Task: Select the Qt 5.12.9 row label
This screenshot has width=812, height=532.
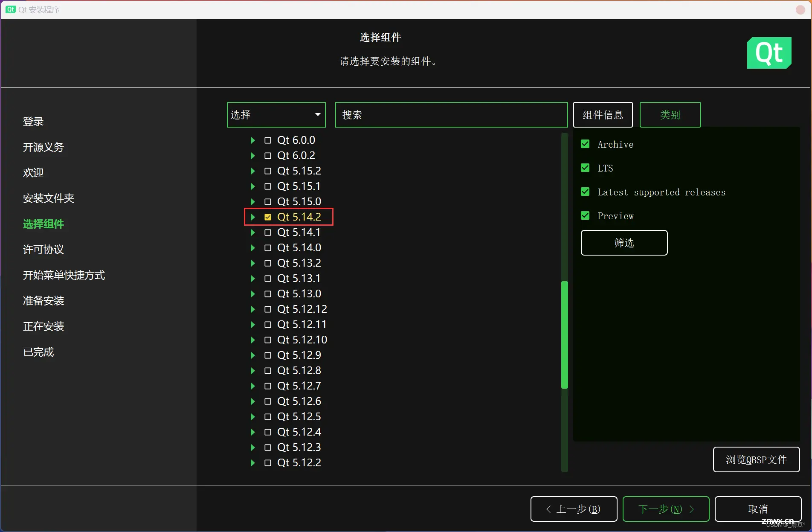Action: click(x=299, y=355)
